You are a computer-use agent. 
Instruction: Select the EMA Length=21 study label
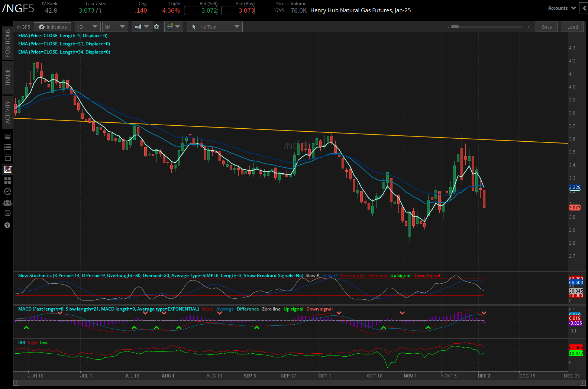(64, 44)
